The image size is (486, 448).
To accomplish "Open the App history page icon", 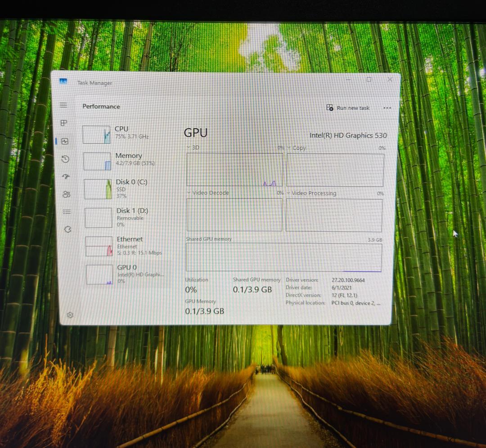I will pyautogui.click(x=65, y=159).
